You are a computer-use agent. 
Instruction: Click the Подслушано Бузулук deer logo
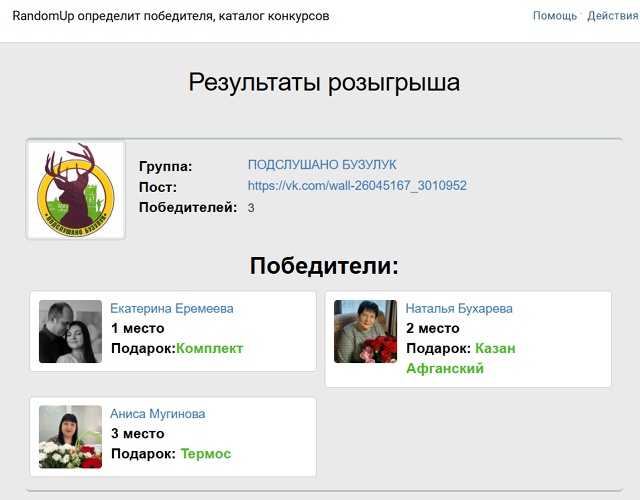tap(76, 190)
